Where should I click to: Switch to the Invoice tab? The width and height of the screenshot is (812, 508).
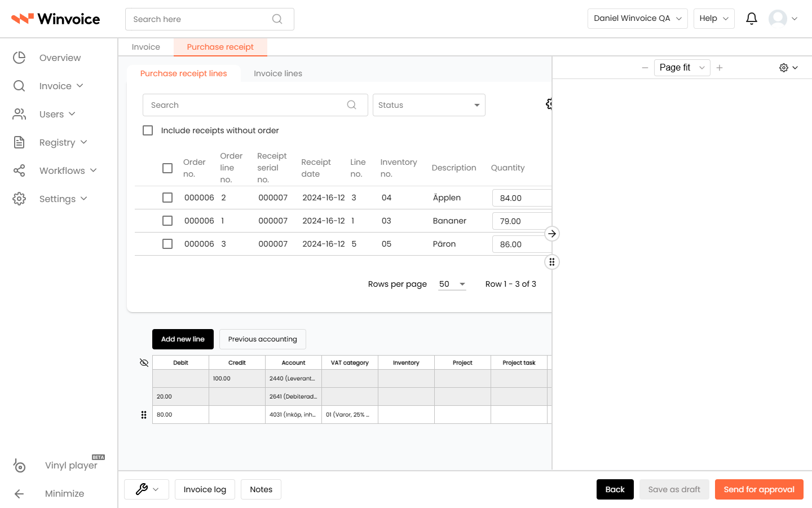pyautogui.click(x=146, y=47)
